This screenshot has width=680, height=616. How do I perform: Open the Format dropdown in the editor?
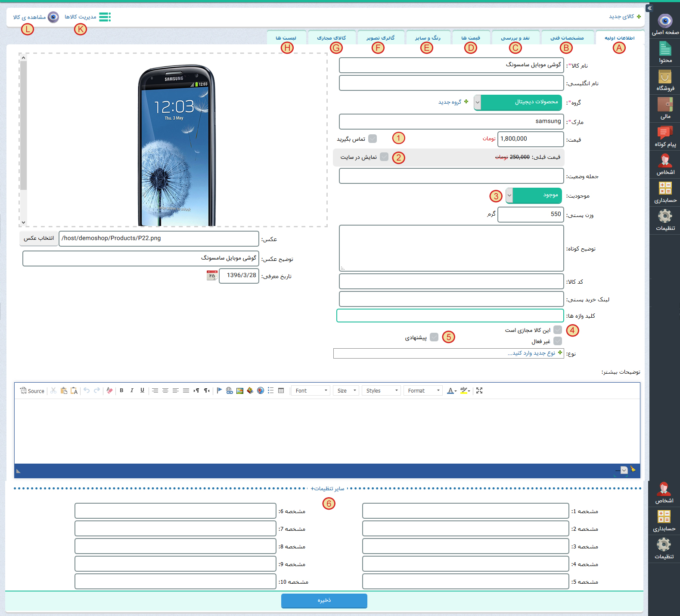click(x=423, y=390)
